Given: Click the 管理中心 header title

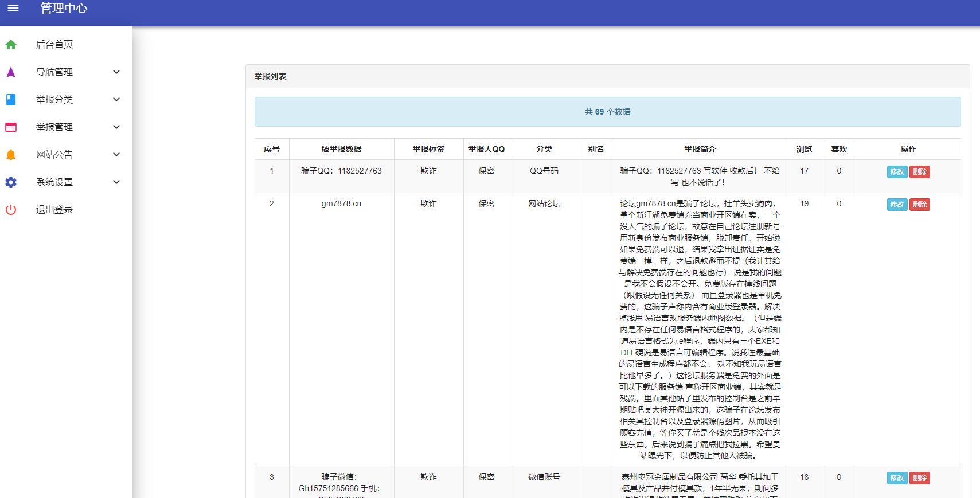Looking at the screenshot, I should point(64,8).
